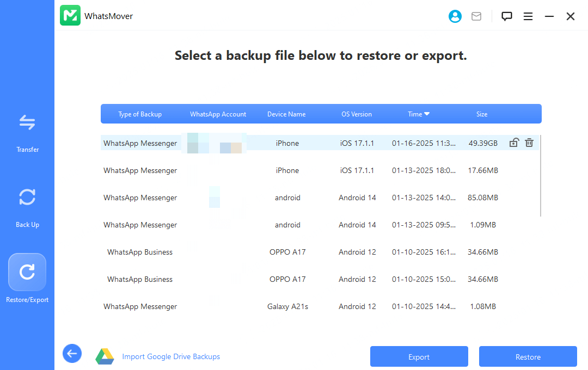Click the Google Drive logo icon
Screen dimensions: 588x370
click(105, 356)
